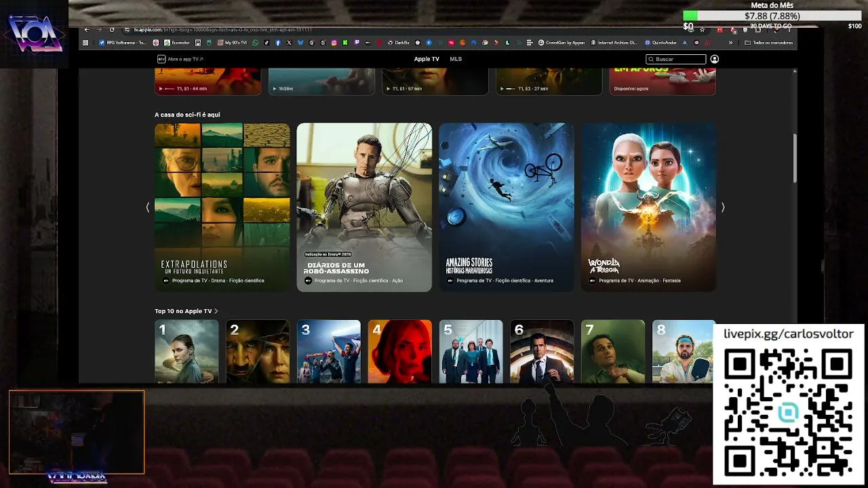
Task: Open the WhatsApp bookmark icon
Action: pos(256,43)
